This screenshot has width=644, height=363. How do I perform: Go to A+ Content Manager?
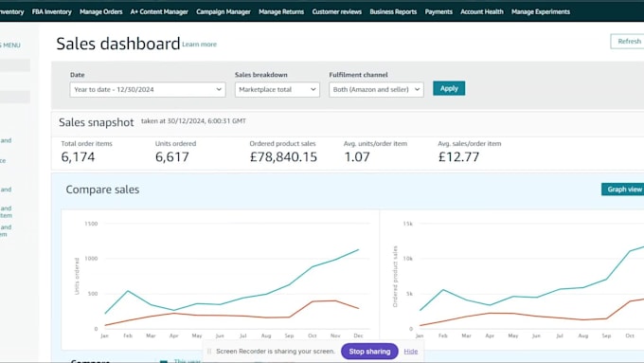click(x=159, y=12)
